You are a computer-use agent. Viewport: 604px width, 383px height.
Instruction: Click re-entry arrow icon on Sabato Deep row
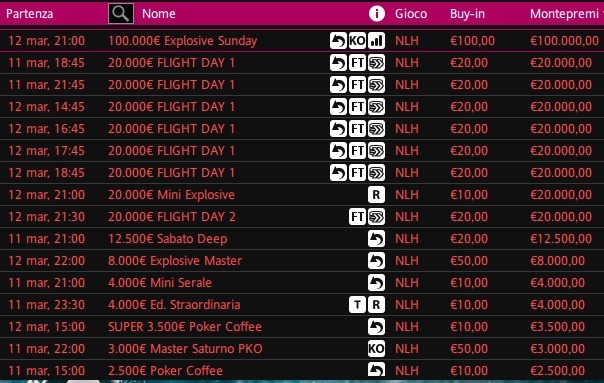[376, 239]
